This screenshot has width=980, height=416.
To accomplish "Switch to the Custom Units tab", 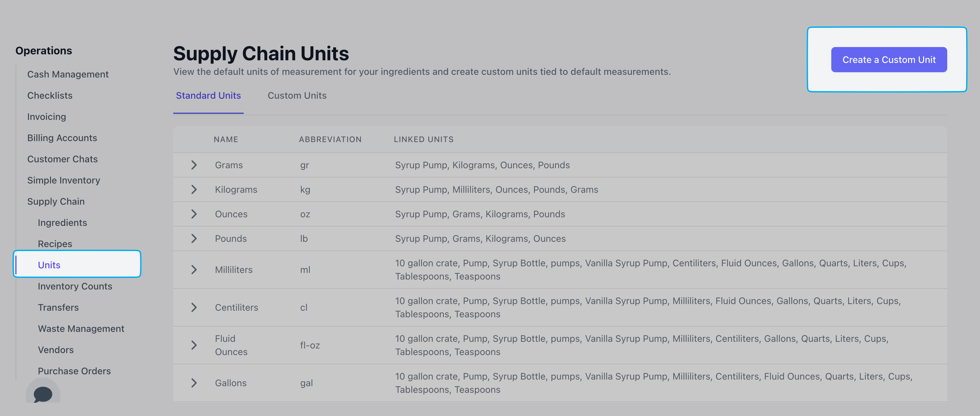I will tap(297, 95).
